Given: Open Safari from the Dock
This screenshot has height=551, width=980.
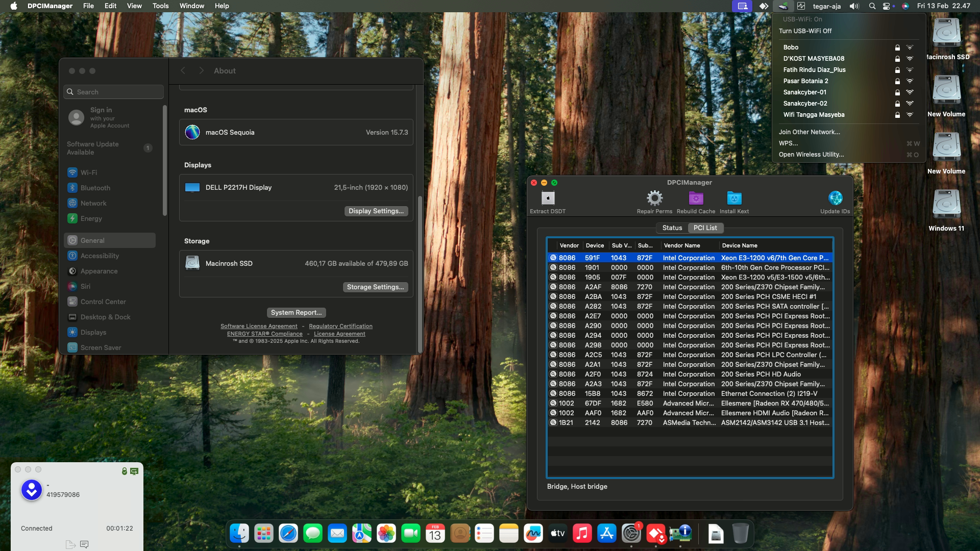Looking at the screenshot, I should (288, 534).
